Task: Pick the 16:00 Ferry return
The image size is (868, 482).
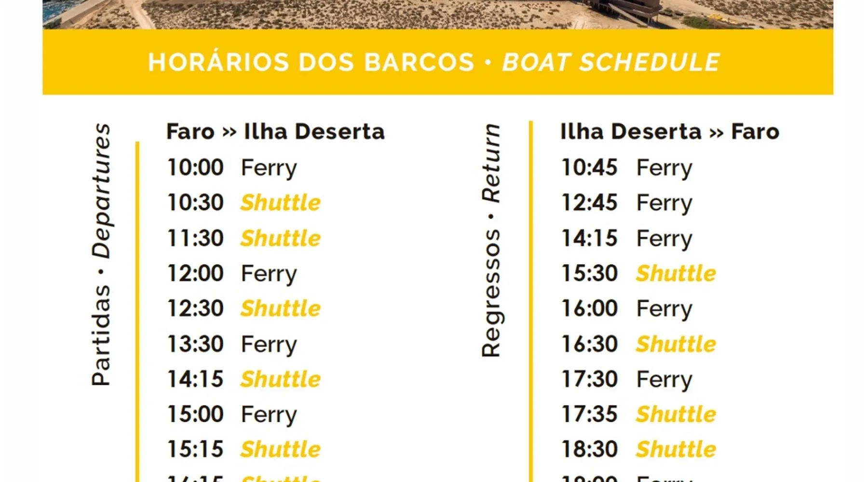Action: [626, 308]
